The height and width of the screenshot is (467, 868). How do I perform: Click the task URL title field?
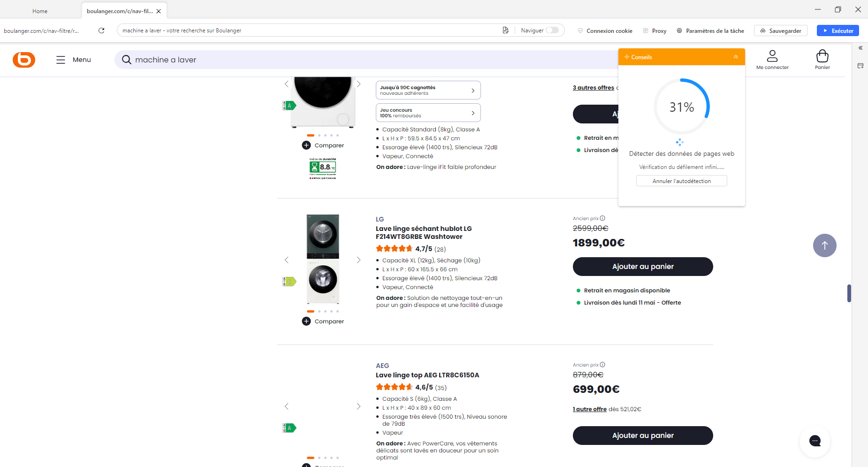310,30
